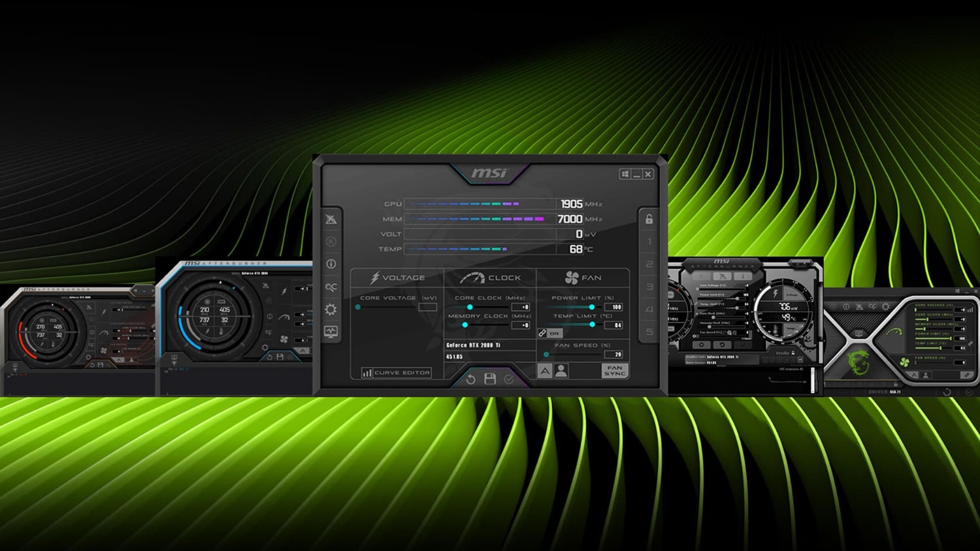
Task: Click the Reset icon in the center window's bottom bar
Action: 470,379
